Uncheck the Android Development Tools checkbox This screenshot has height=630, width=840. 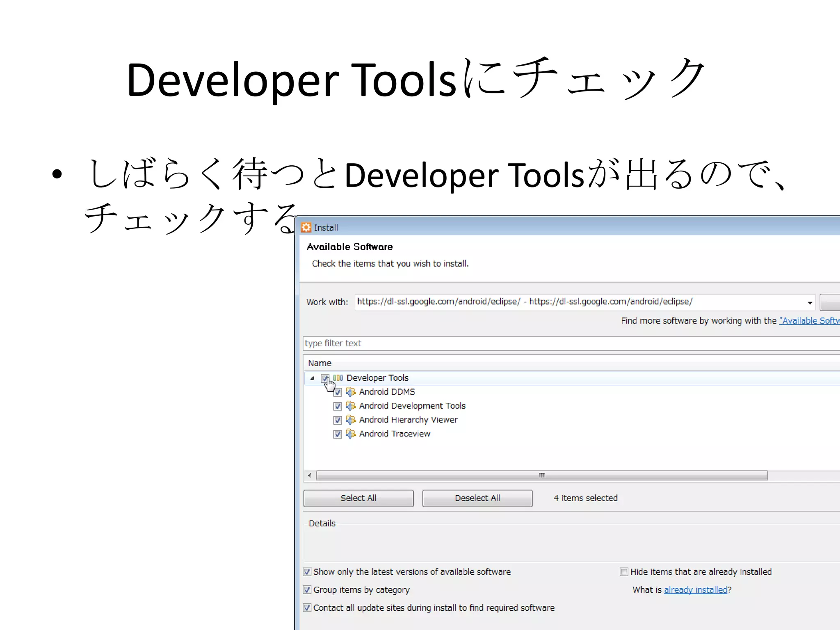[x=338, y=406]
